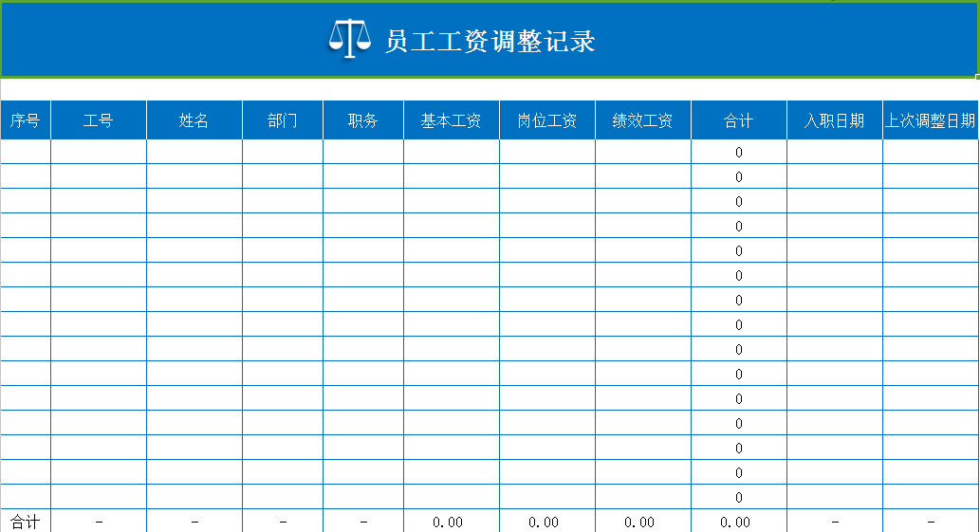Click first empty 入职日期 cell below header

pyautogui.click(x=834, y=152)
